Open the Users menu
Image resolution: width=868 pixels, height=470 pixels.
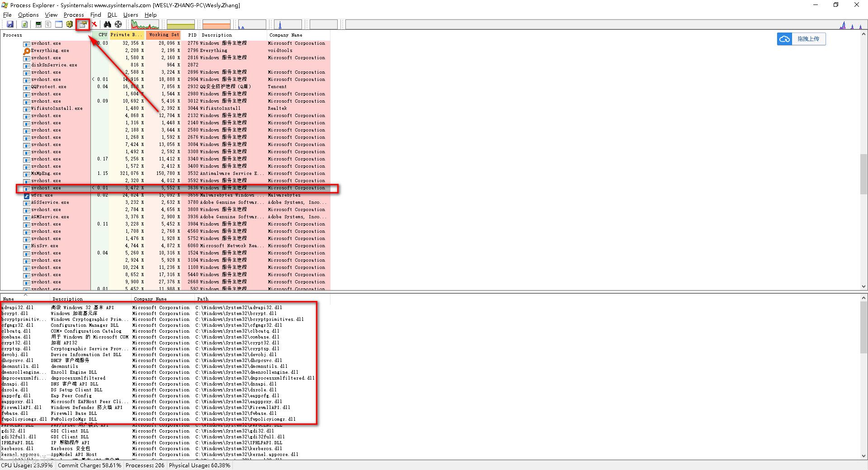pyautogui.click(x=131, y=14)
